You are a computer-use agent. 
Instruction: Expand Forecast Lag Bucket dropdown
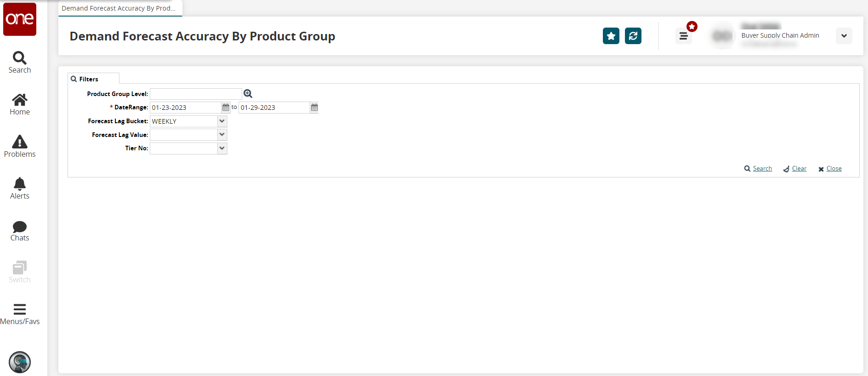click(x=222, y=121)
